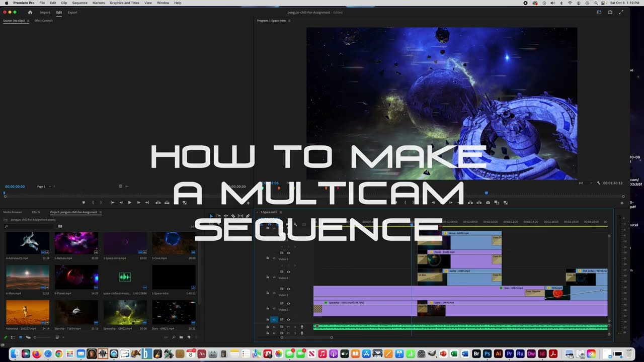Select 5-Nebula.mp4 thumbnail
The height and width of the screenshot is (362, 644).
click(76, 243)
